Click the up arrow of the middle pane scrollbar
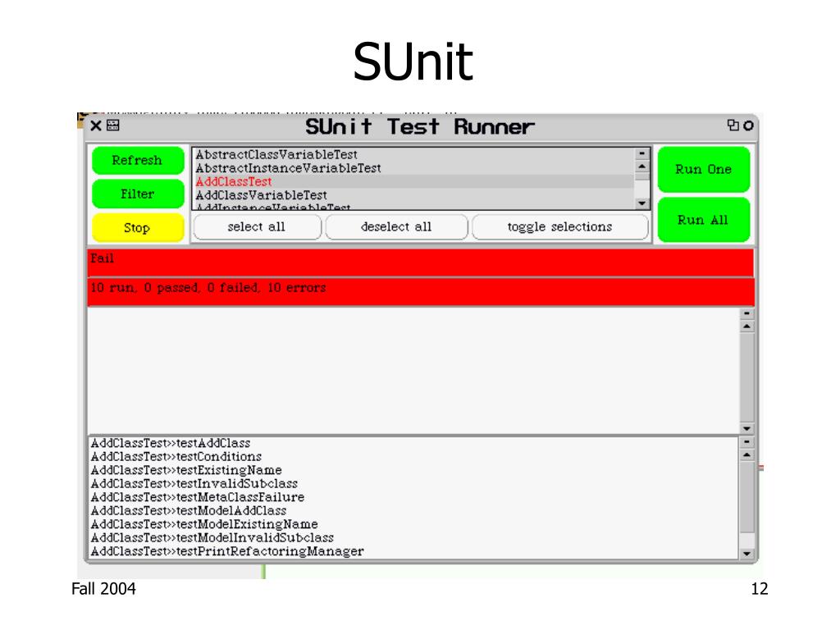Image resolution: width=840 pixels, height=630 pixels. 746,326
